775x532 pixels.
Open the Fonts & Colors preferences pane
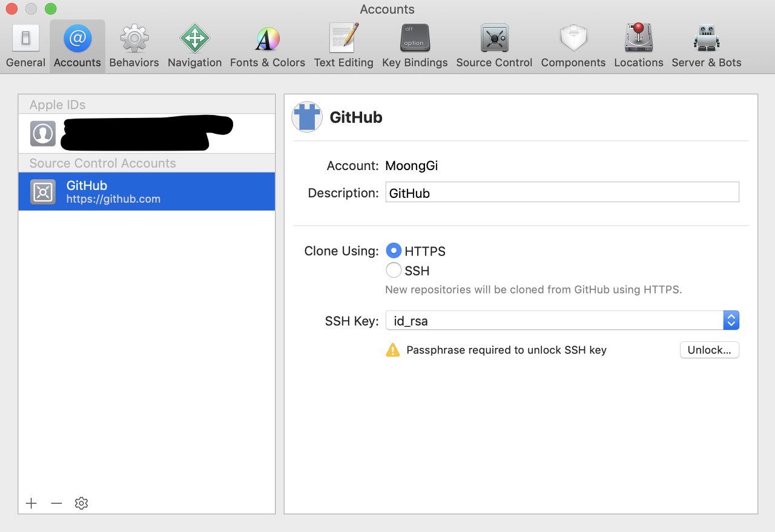pos(267,47)
